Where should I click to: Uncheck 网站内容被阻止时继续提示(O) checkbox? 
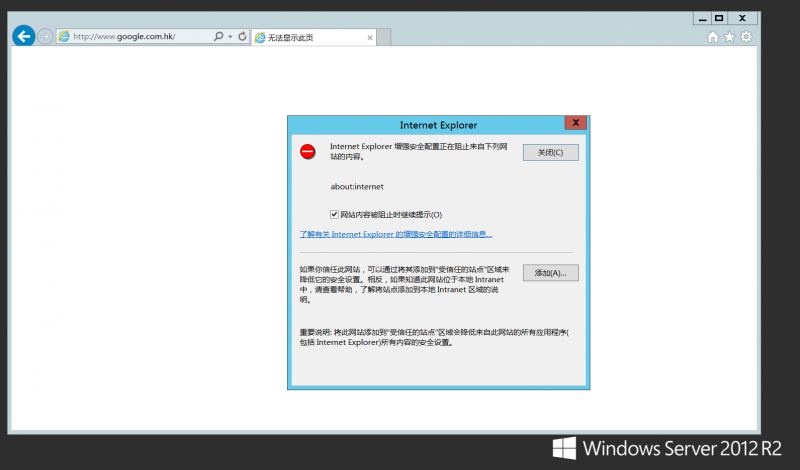pyautogui.click(x=334, y=214)
